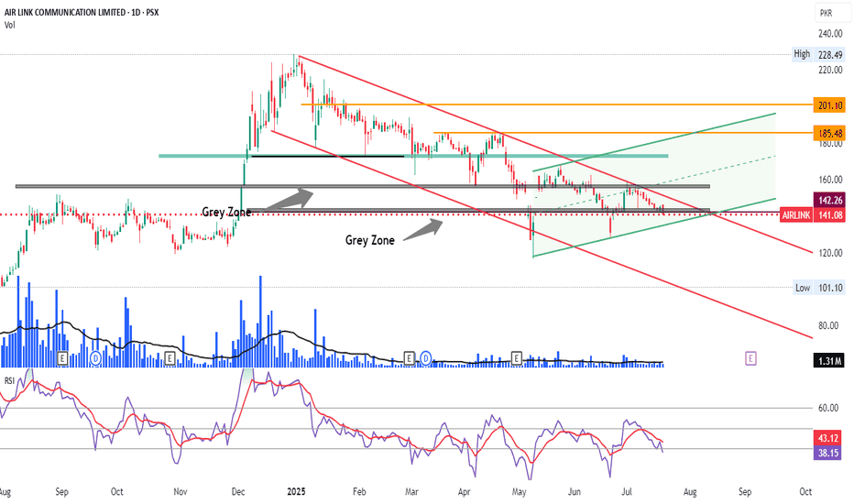The height and width of the screenshot is (504, 854).
Task: Open the earnings E marker near March 2025
Action: (x=409, y=358)
